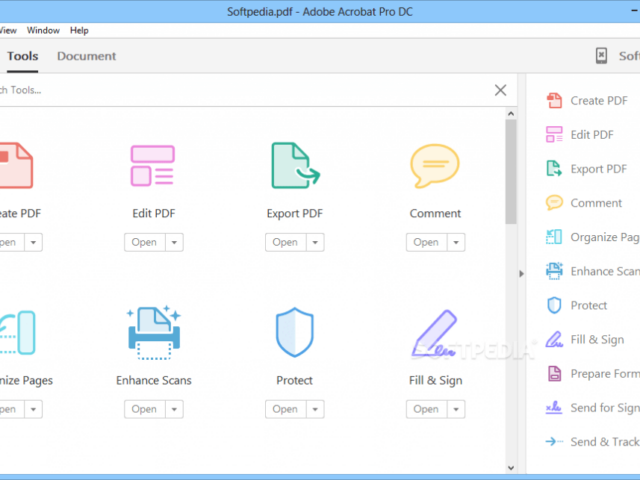Open the Window menu
Image resolution: width=640 pixels, height=480 pixels.
pos(43,31)
